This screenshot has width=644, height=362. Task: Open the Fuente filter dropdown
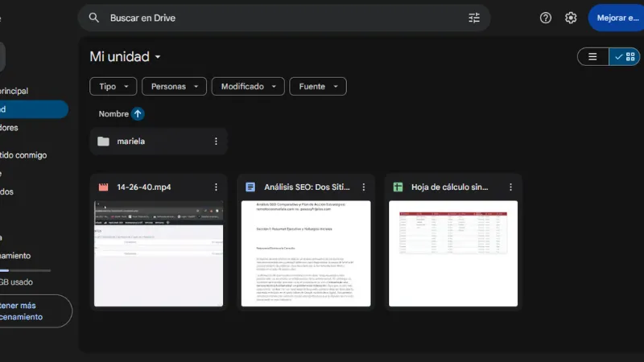coord(318,87)
